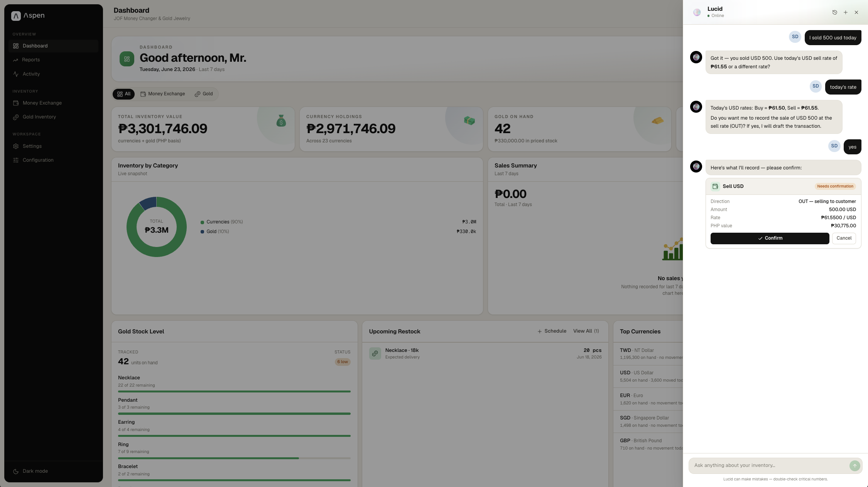Image resolution: width=868 pixels, height=487 pixels.
Task: Click the green Currencies legend dot
Action: tap(202, 222)
